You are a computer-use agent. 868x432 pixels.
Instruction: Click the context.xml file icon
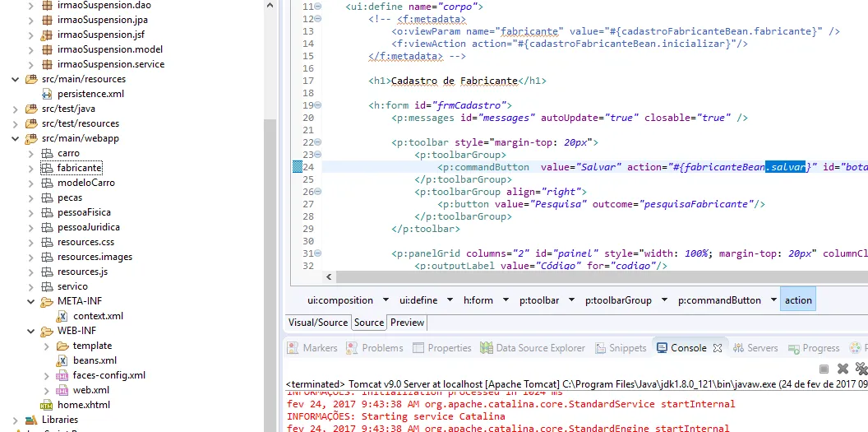pos(62,316)
